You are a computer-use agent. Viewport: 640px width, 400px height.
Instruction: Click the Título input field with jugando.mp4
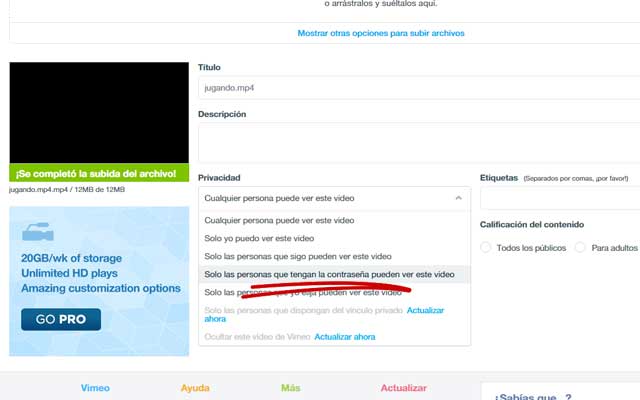419,88
